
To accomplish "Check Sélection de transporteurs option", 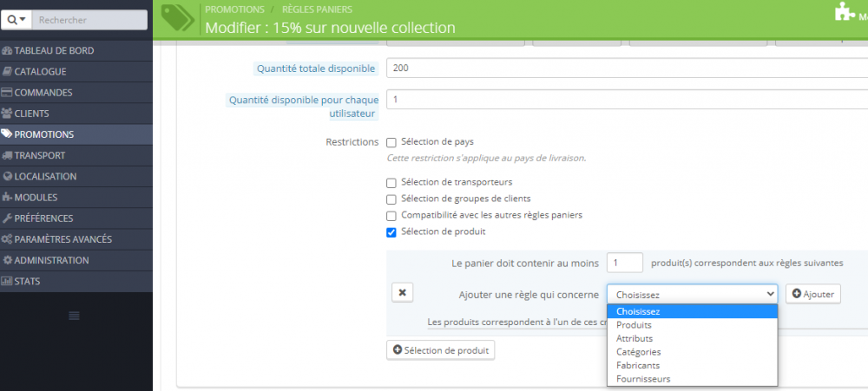I will [x=391, y=183].
